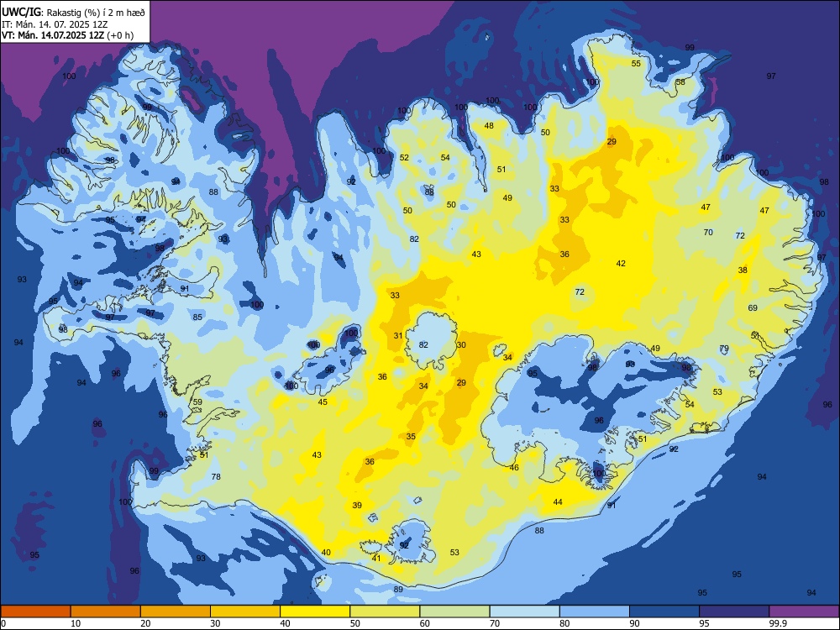Click the humidity value '38' on the map

pyautogui.click(x=743, y=270)
